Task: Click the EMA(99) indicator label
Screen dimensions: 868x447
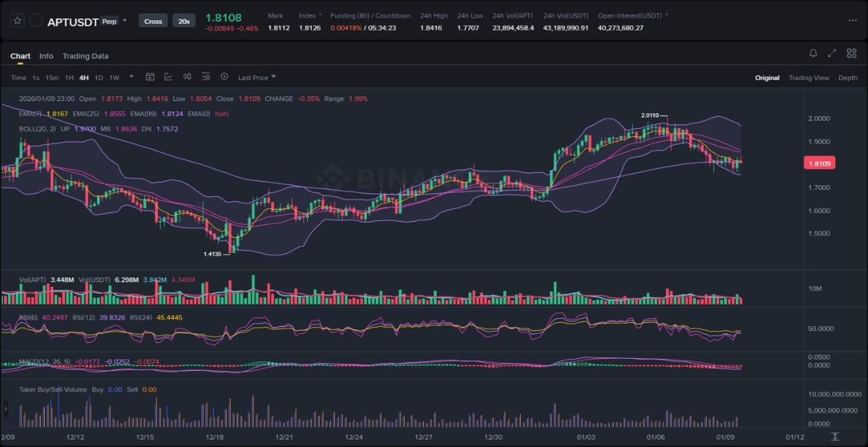Action: coord(143,114)
